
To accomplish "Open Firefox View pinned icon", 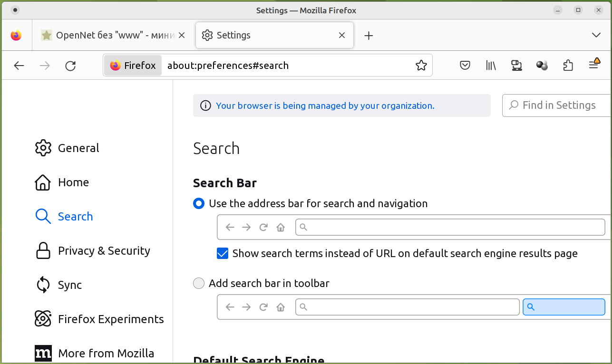I will click(16, 35).
